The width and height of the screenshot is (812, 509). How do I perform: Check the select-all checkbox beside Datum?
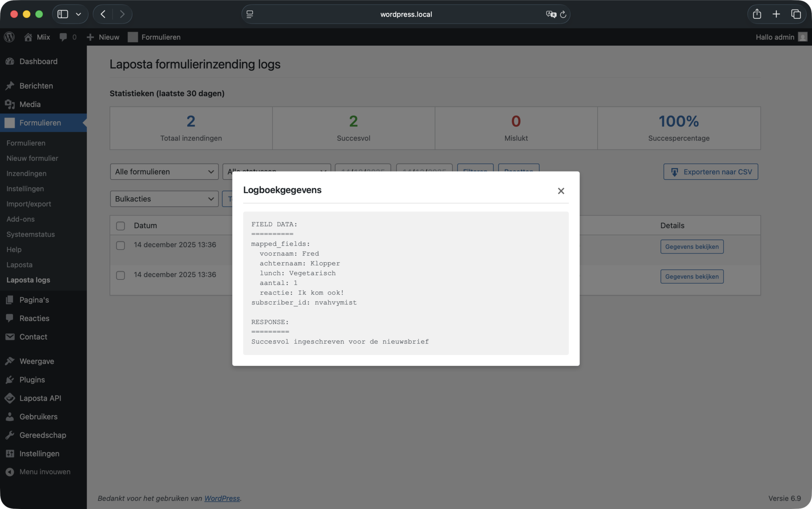click(121, 226)
